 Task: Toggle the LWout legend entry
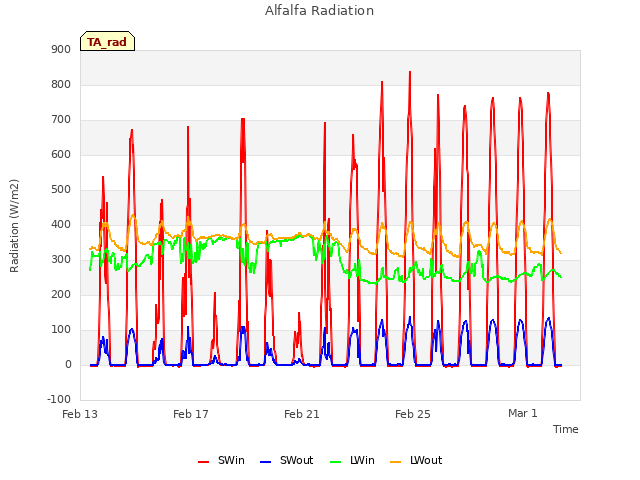click(x=416, y=460)
